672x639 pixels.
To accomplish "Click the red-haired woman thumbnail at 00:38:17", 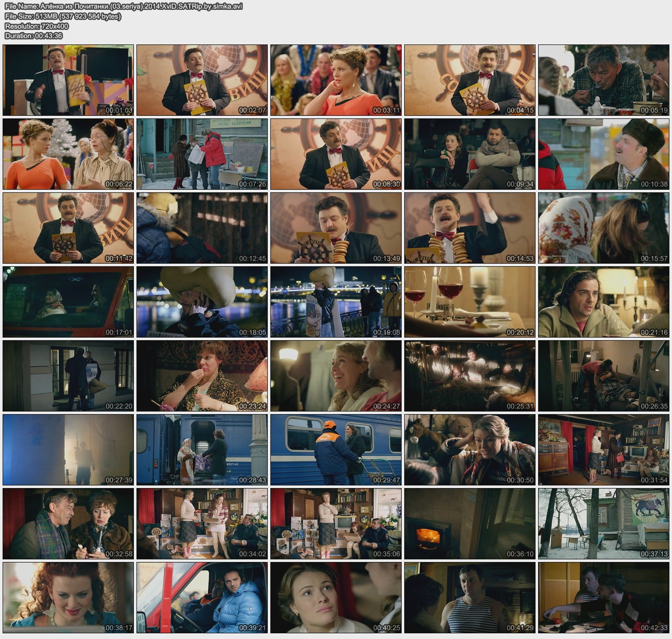I will (x=68, y=598).
